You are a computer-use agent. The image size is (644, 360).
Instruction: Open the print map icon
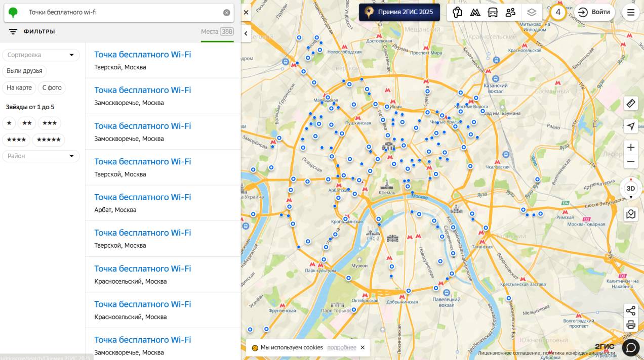(x=630, y=325)
